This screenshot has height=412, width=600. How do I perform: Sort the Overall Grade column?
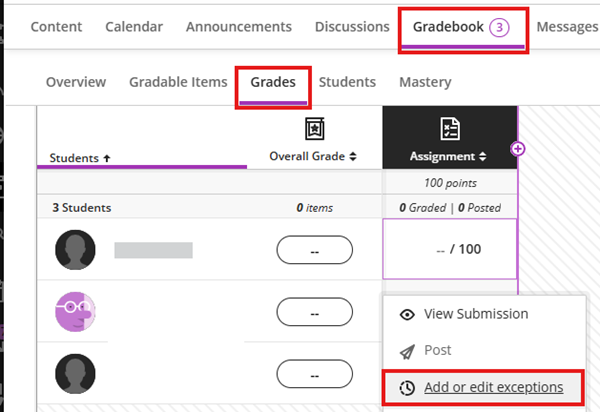[313, 156]
